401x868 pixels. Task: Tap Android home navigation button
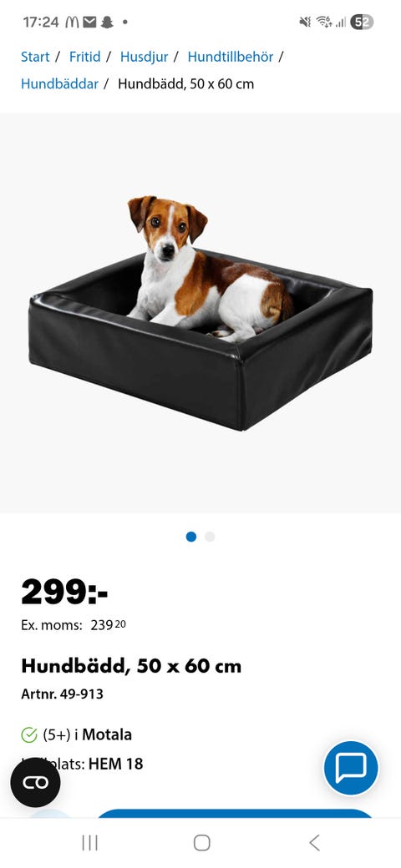tap(201, 843)
